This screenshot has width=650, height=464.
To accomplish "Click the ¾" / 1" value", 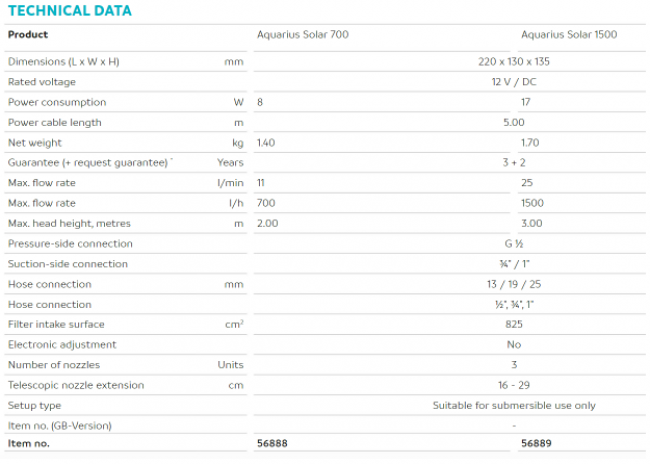I will click(x=514, y=264).
